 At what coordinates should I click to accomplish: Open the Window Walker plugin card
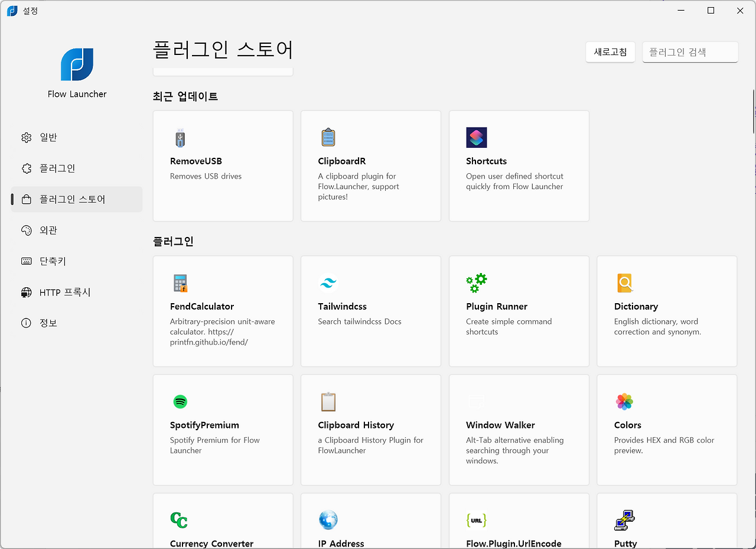pyautogui.click(x=519, y=430)
